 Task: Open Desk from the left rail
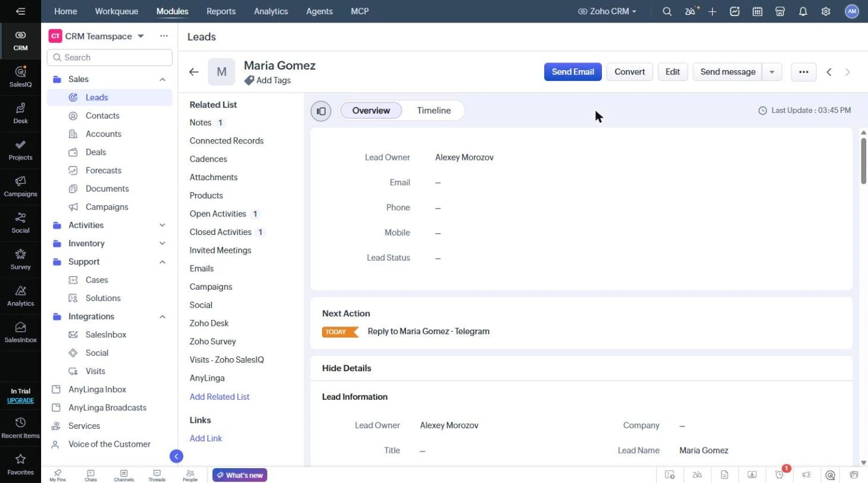[20, 113]
